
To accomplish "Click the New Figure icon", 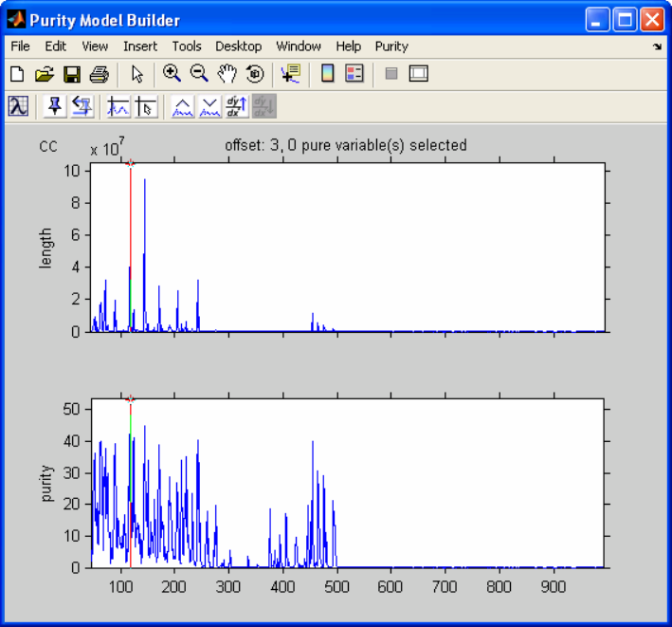I will pos(16,74).
